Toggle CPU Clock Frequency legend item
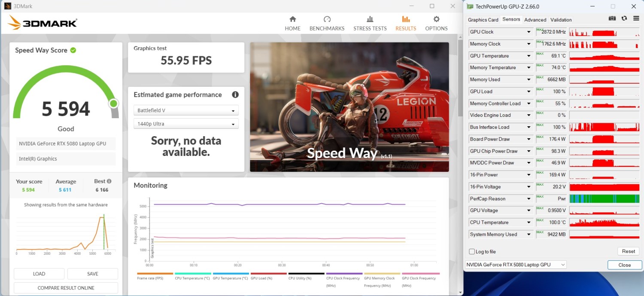The width and height of the screenshot is (644, 296). [344, 280]
